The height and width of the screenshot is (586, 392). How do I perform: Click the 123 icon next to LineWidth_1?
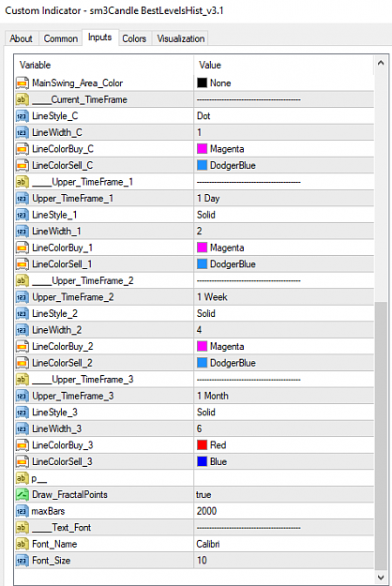23,231
